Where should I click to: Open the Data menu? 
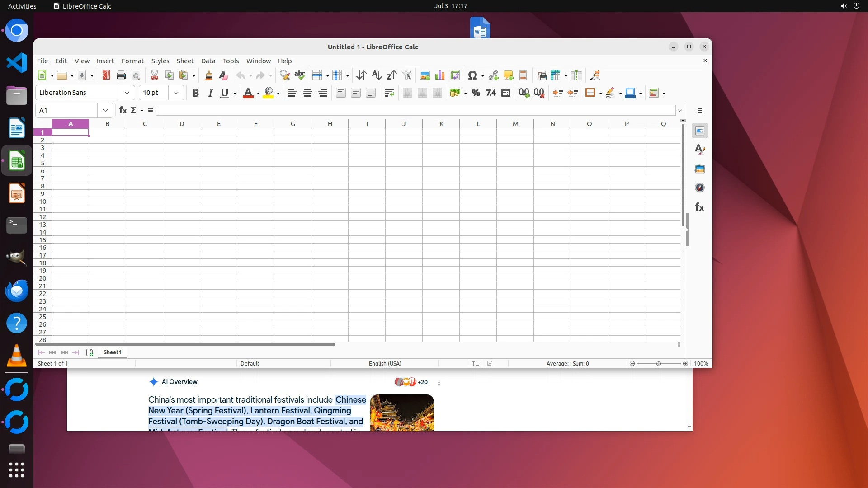coord(208,61)
